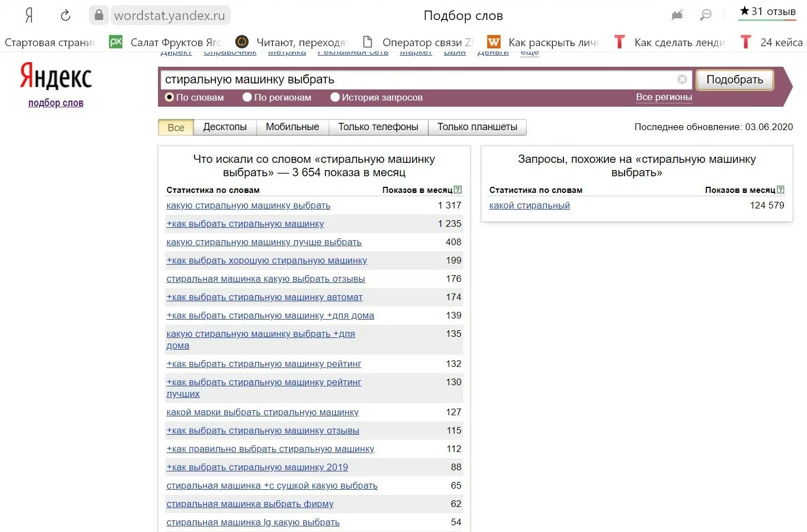Click help icon in similar-queries 'Показов в месяц' header
Image resolution: width=807 pixels, height=532 pixels.
coord(780,190)
